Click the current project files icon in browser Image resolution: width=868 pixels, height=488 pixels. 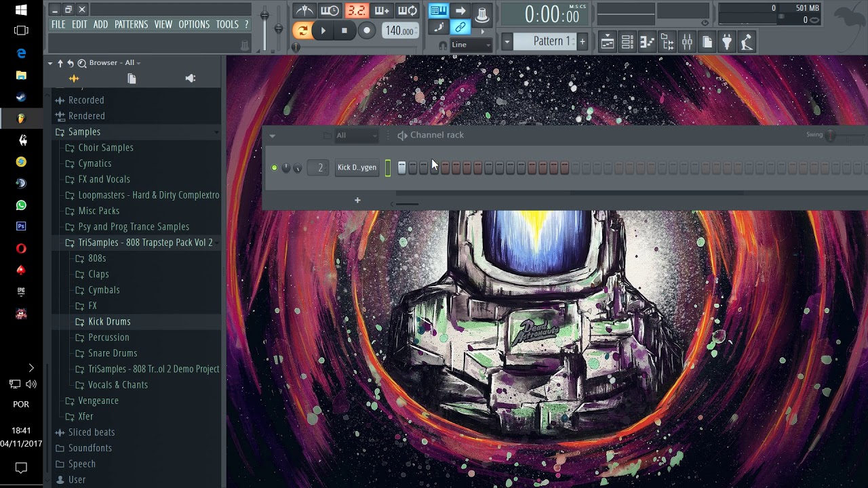132,79
